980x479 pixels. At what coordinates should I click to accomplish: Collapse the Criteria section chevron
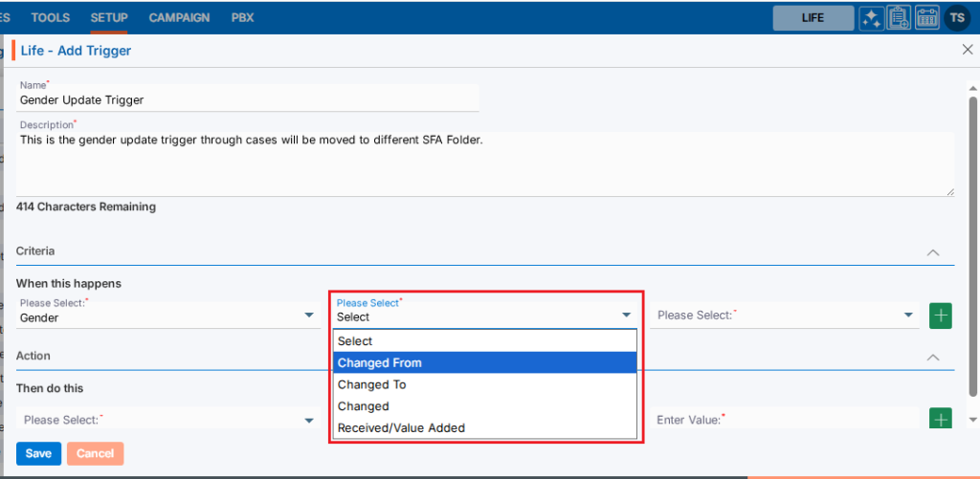pos(933,252)
